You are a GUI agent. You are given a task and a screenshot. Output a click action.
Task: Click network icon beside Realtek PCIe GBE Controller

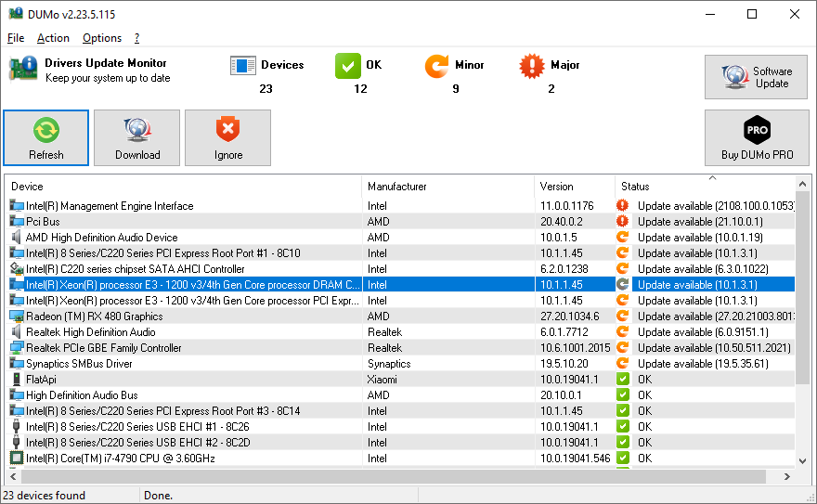coord(17,348)
